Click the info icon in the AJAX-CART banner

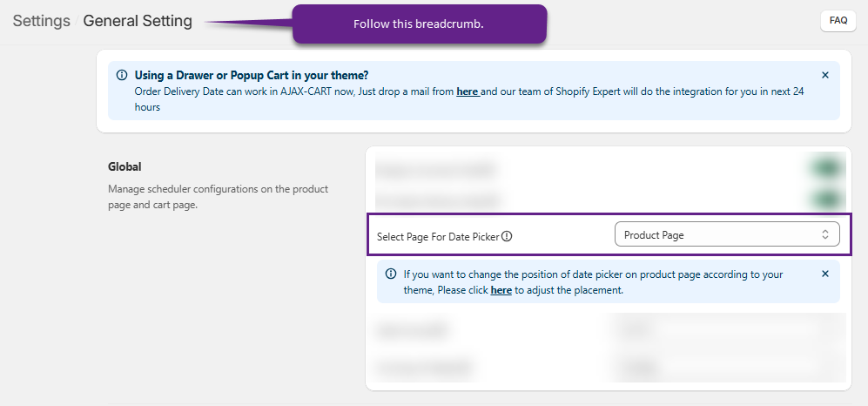coord(122,76)
